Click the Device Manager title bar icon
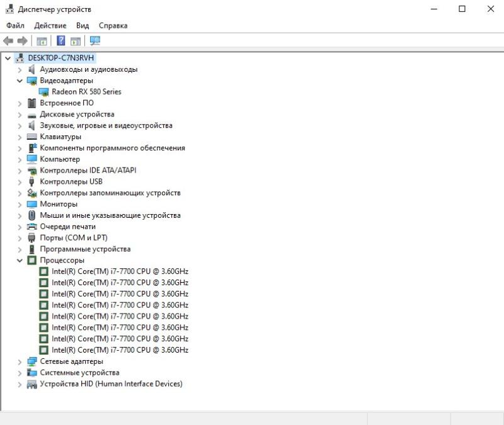This screenshot has width=504, height=425. 9,9
